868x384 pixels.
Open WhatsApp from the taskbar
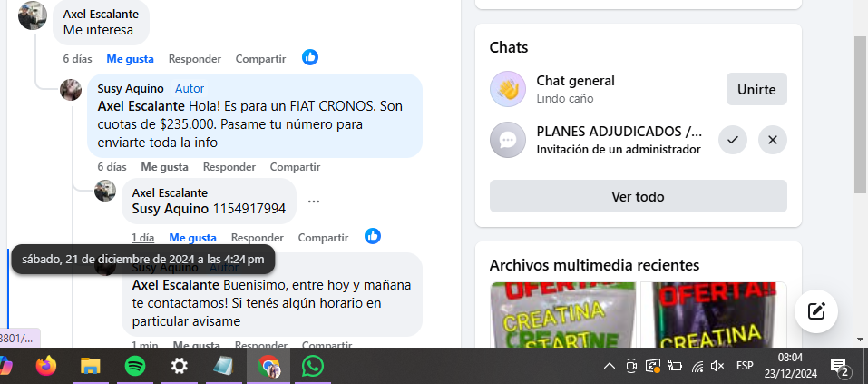(x=313, y=366)
